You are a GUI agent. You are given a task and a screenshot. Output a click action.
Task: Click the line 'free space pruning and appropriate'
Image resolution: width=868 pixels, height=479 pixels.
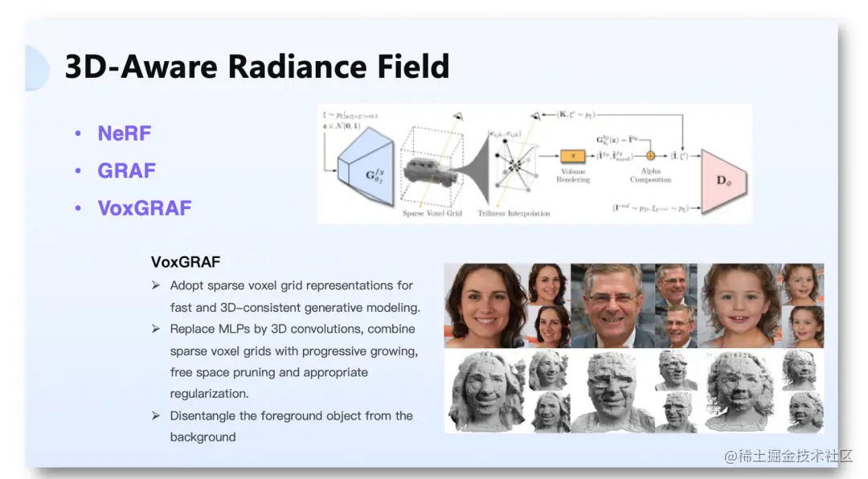click(268, 372)
